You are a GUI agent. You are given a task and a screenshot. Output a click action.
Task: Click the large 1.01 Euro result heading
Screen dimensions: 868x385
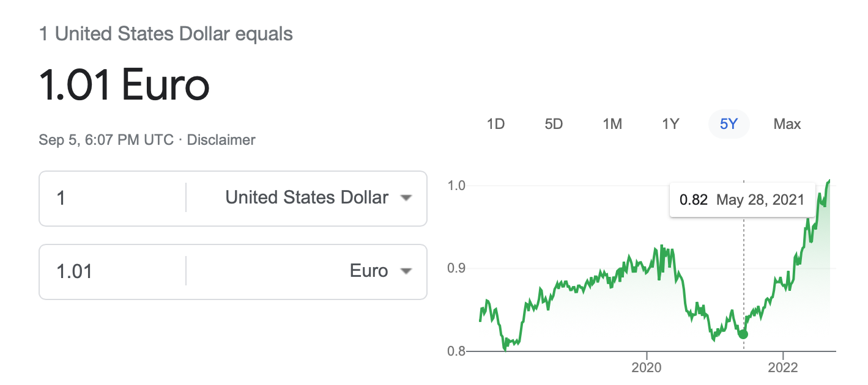pos(124,85)
